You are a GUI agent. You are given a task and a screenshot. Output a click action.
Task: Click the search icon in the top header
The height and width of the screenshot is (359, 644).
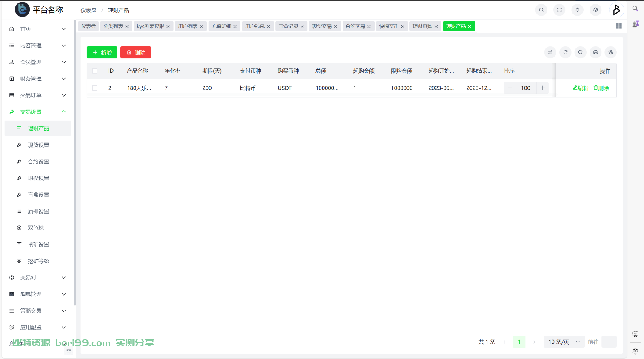pos(541,10)
